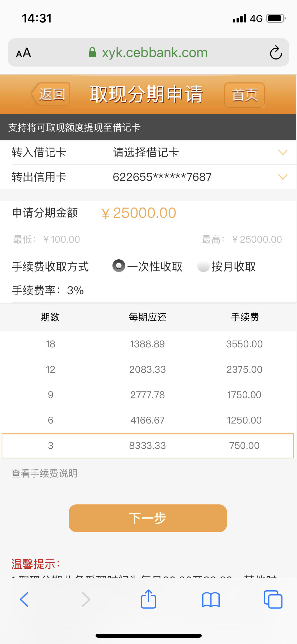Expand the 转入借记卡 card dropdown
Screen dimensions: 297x644
click(283, 152)
